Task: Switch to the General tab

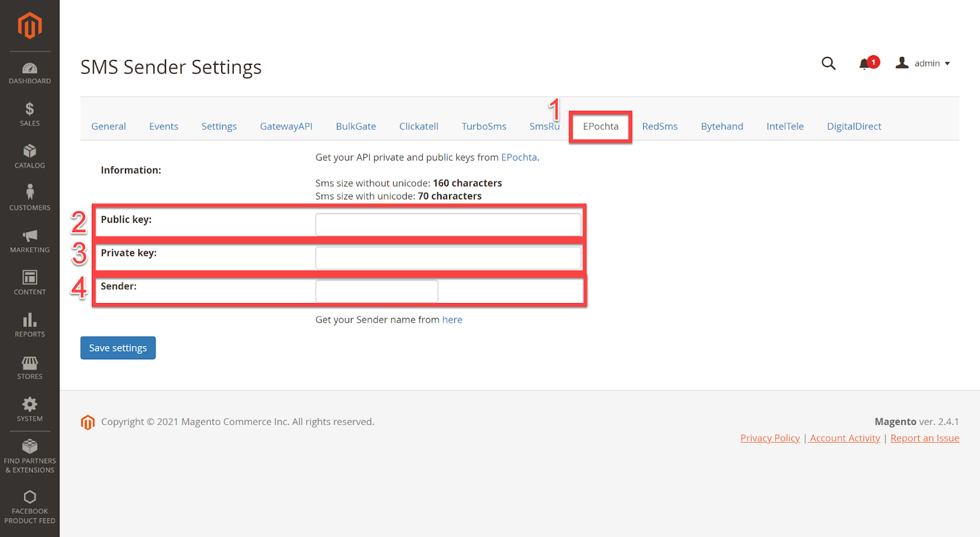Action: [108, 126]
